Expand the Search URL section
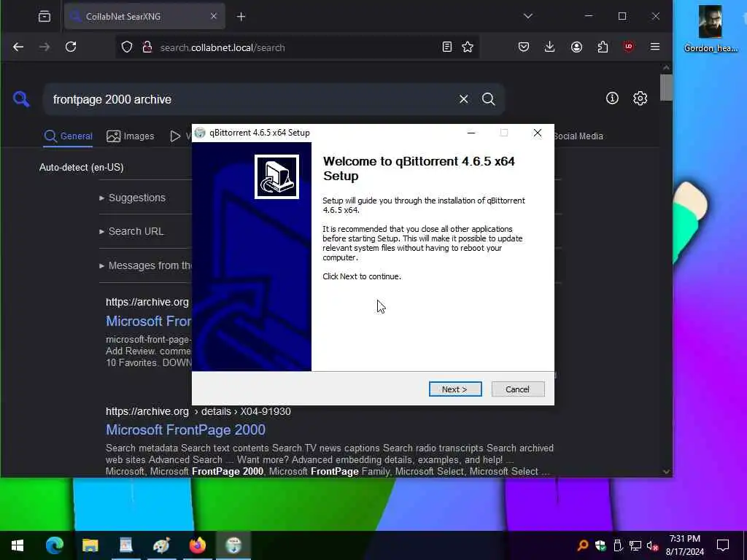Screen dimensions: 747x560 pyautogui.click(x=132, y=231)
